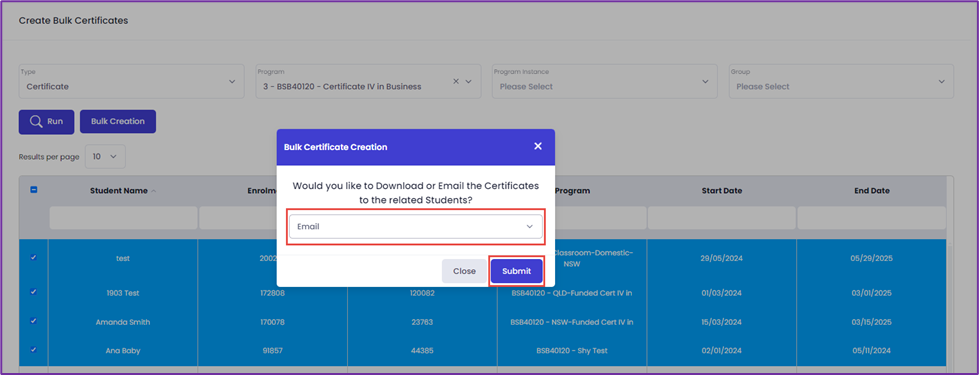Click the Student Name filter field

(x=123, y=218)
